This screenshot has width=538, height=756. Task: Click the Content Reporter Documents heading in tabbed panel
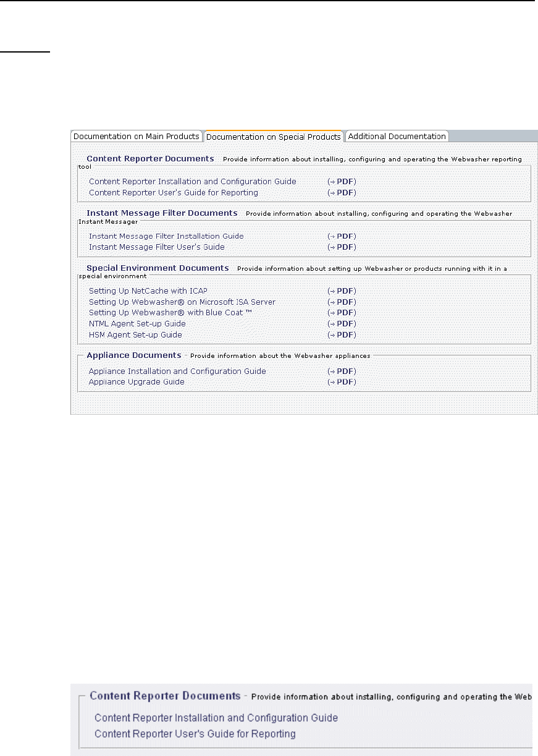(150, 159)
